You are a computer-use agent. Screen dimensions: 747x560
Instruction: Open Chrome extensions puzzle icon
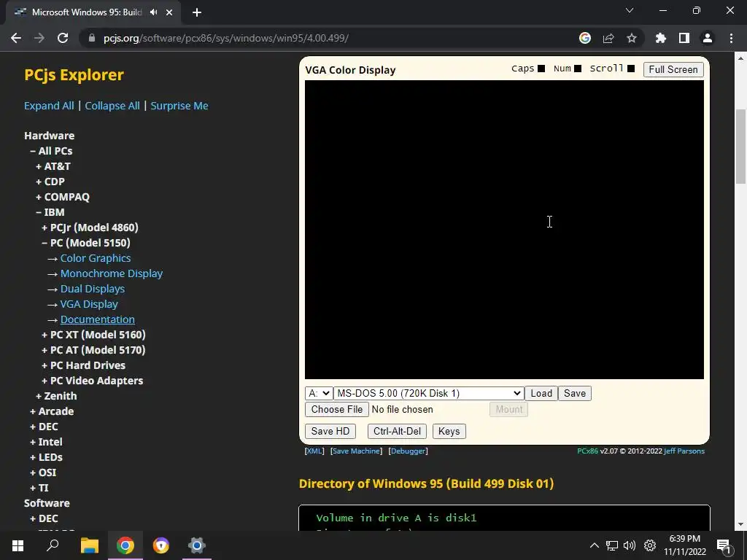coord(661,38)
